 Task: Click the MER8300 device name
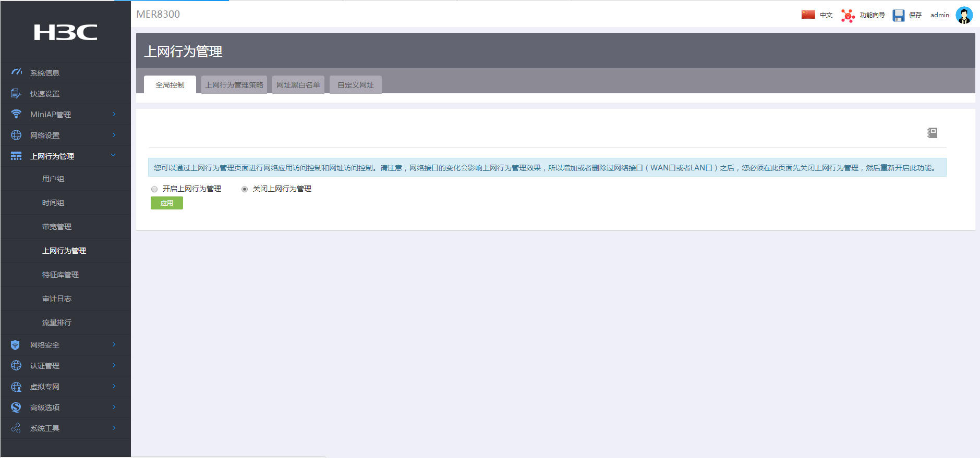coord(158,14)
